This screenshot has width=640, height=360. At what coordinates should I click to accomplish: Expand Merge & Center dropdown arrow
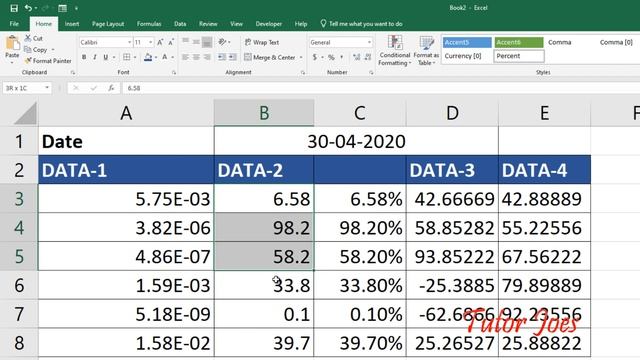coord(301,57)
